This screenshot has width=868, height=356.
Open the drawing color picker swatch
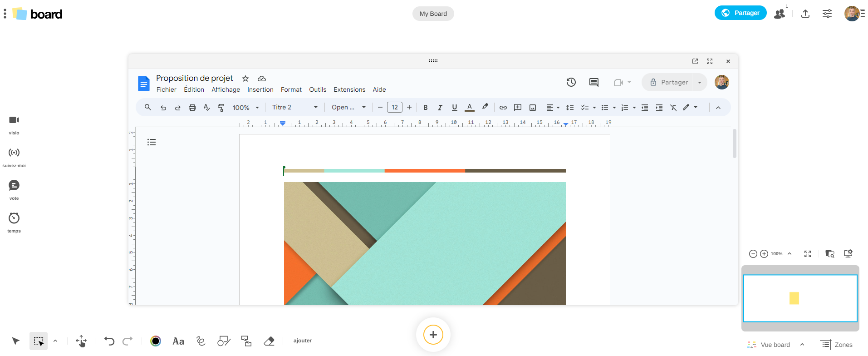[156, 341]
